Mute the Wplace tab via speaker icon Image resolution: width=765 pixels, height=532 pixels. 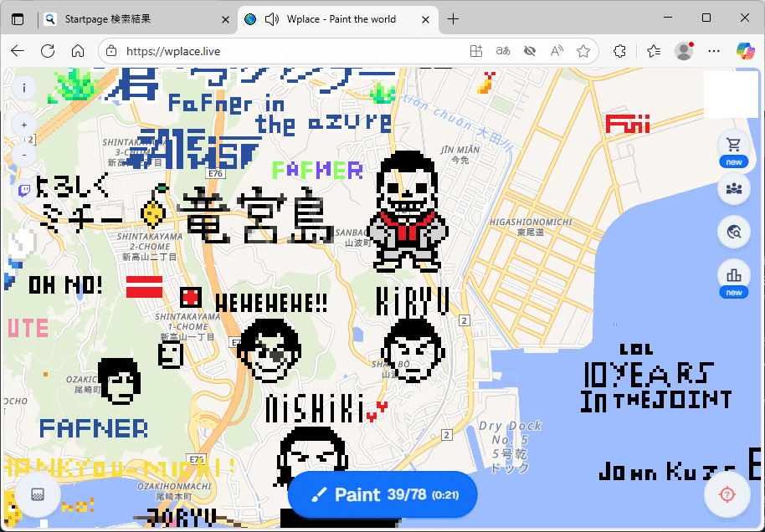click(x=271, y=18)
